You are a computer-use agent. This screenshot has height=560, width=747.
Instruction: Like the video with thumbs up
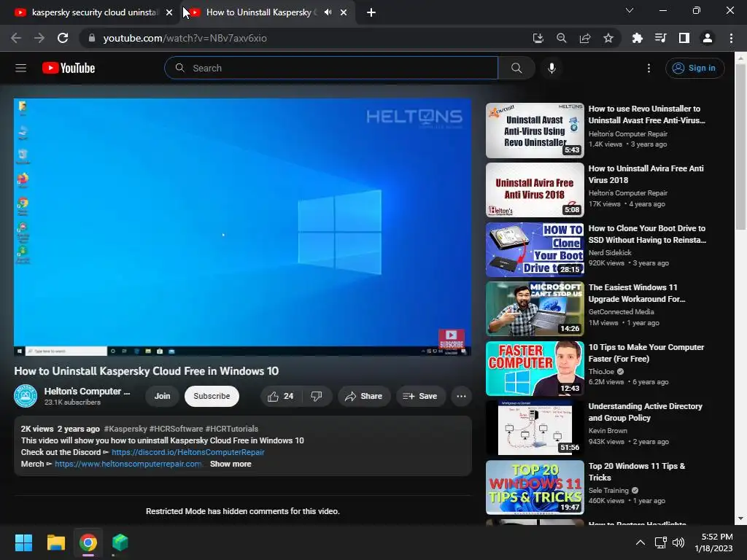click(x=281, y=396)
